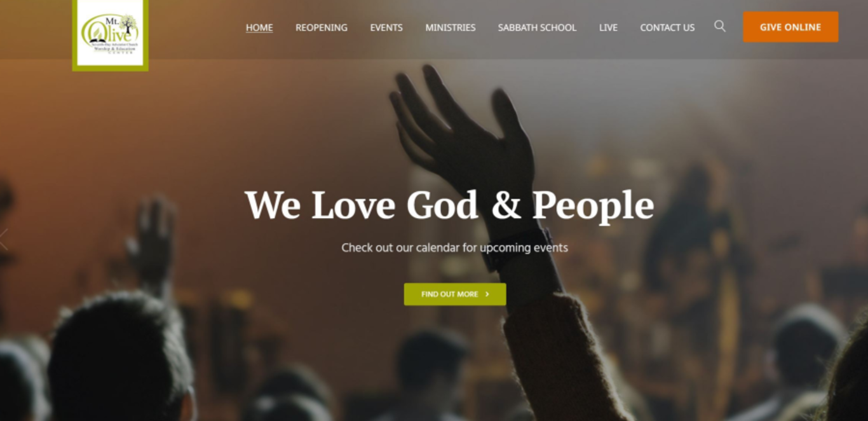Image resolution: width=868 pixels, height=421 pixels.
Task: Click the chevron inside Find Out More
Action: pos(487,294)
